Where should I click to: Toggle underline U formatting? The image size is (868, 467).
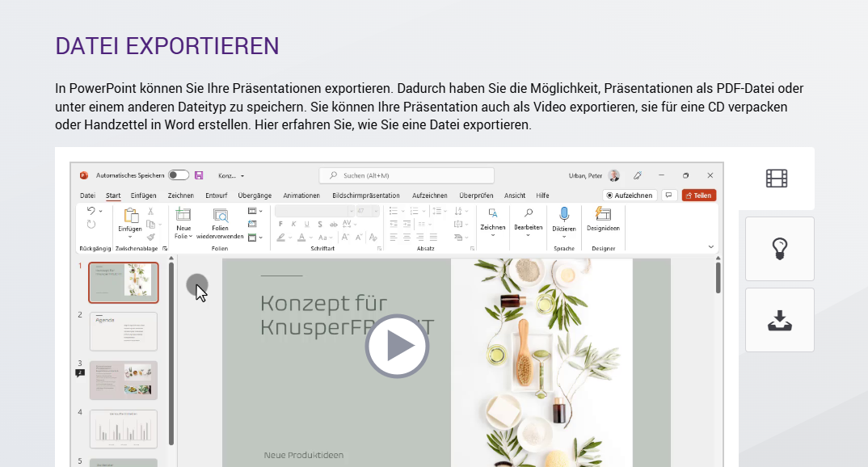click(x=306, y=224)
